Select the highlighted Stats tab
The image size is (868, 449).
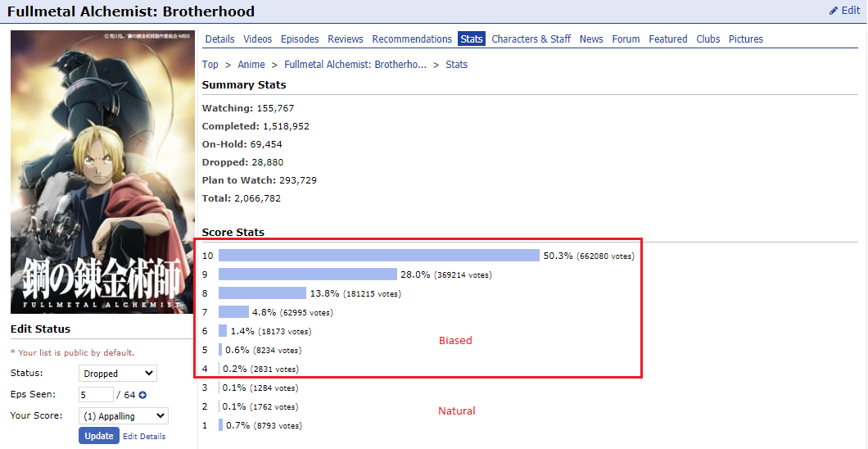(x=472, y=39)
